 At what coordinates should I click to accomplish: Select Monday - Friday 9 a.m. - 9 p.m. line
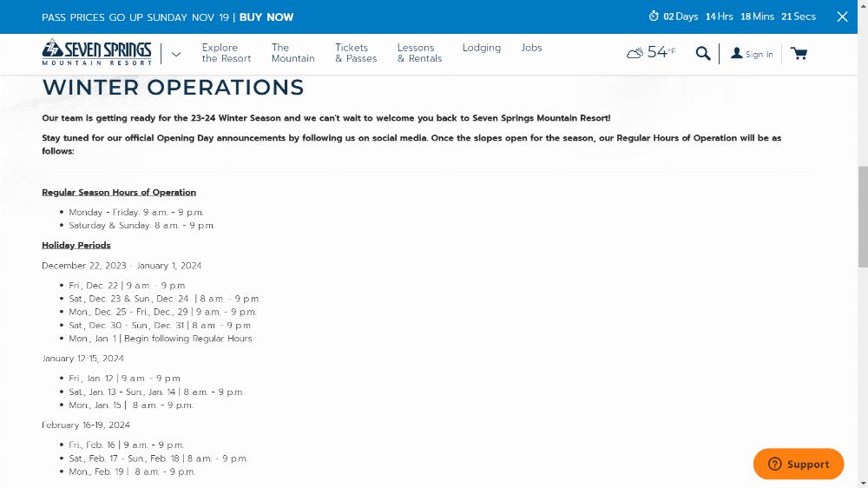pos(136,212)
